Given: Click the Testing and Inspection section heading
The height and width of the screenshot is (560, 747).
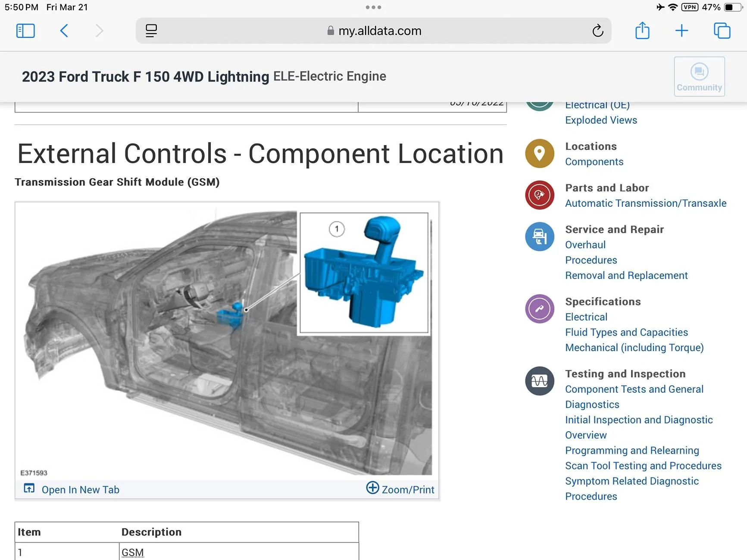Looking at the screenshot, I should [x=625, y=374].
